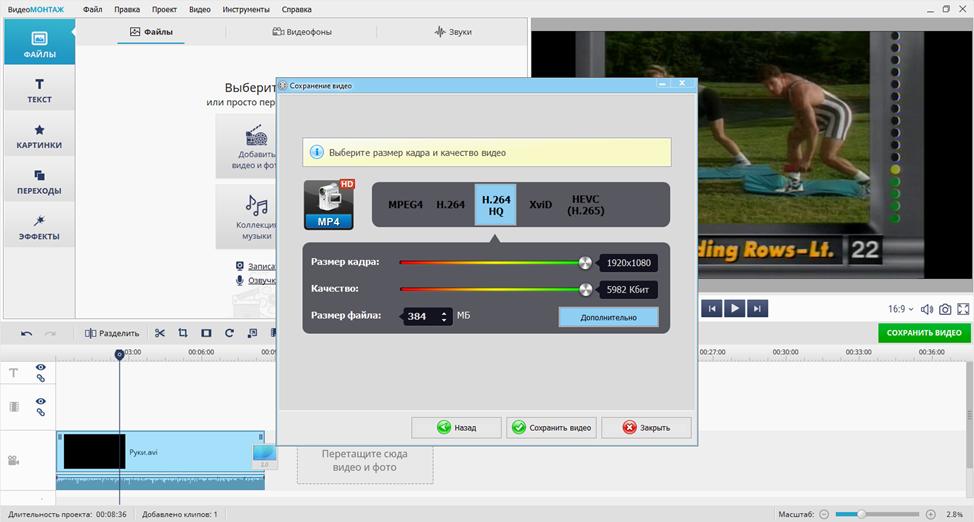This screenshot has width=974, height=522.
Task: Click the transition thumbnail after Руки.avi
Action: pyautogui.click(x=265, y=456)
